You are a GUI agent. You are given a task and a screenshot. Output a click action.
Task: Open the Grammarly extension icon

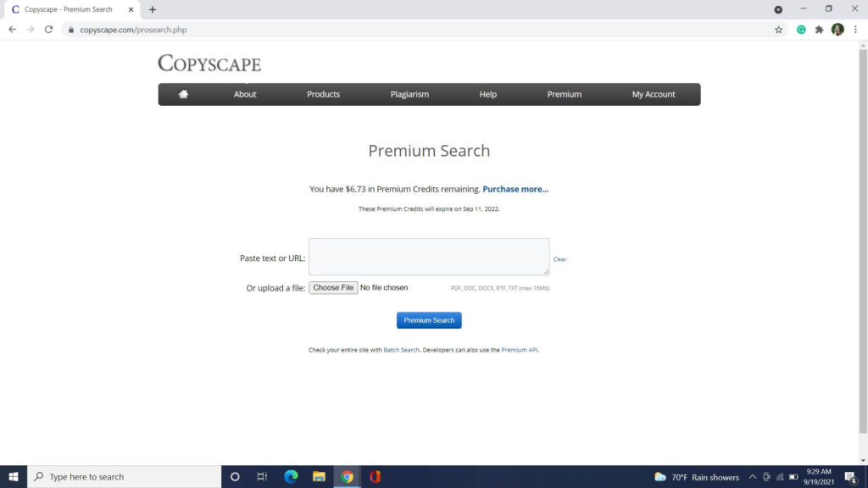(800, 29)
